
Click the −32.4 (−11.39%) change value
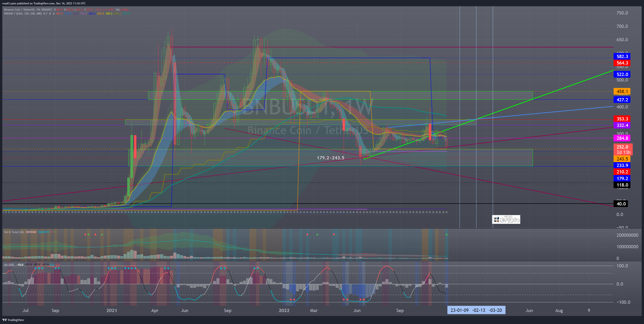coord(104,10)
